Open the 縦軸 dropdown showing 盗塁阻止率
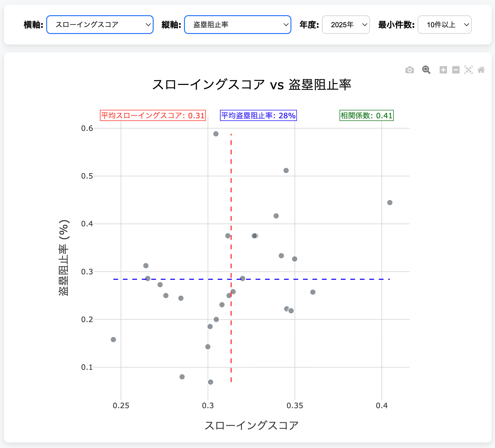 point(238,25)
